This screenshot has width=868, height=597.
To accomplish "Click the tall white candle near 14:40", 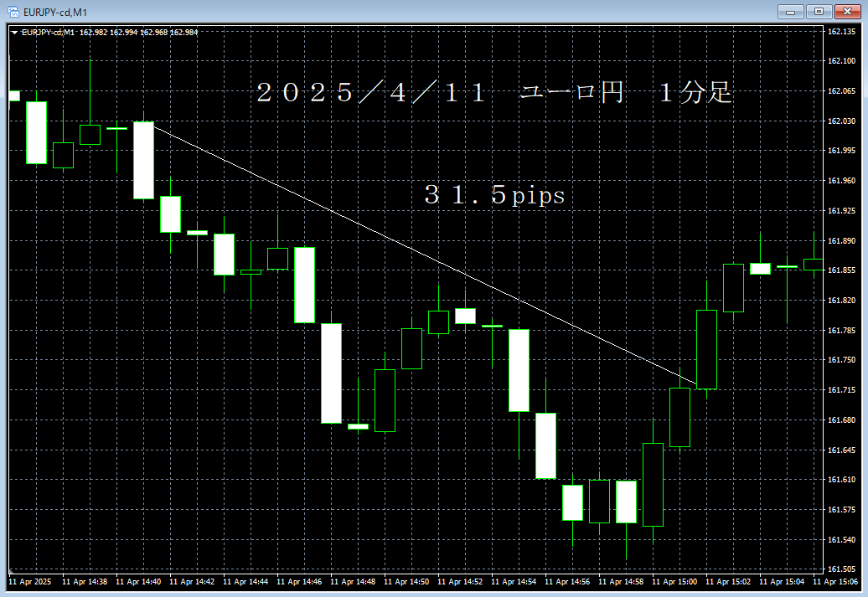I will pyautogui.click(x=142, y=159).
